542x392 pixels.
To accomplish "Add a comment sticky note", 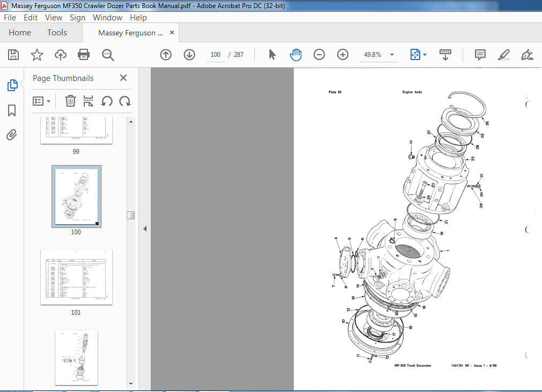I will pyautogui.click(x=480, y=55).
